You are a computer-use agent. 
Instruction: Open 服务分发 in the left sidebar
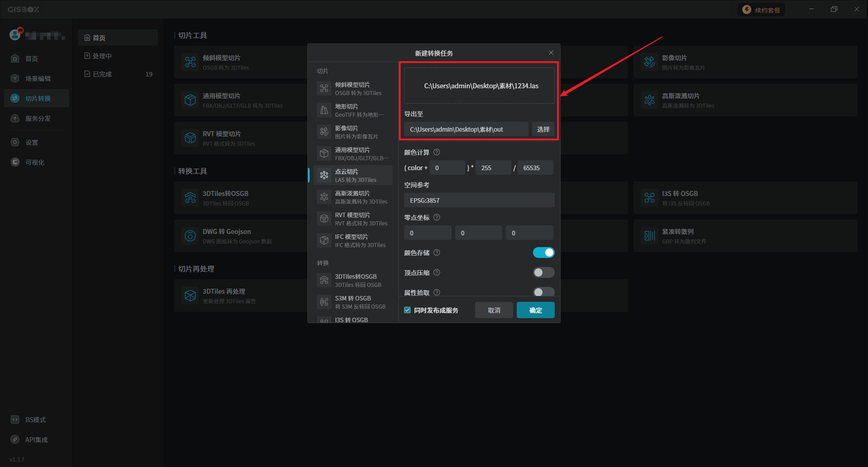pos(38,119)
